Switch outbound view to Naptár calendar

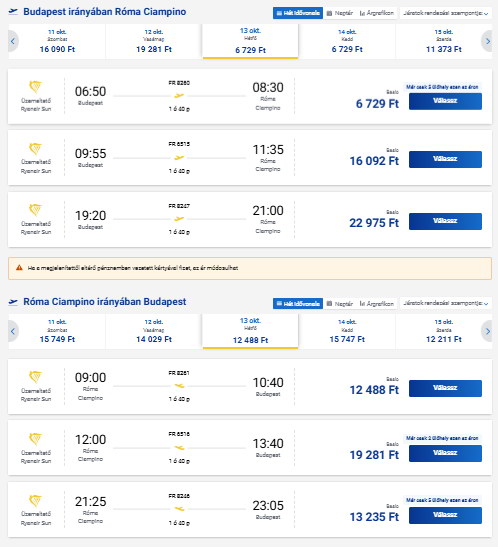pyautogui.click(x=340, y=13)
